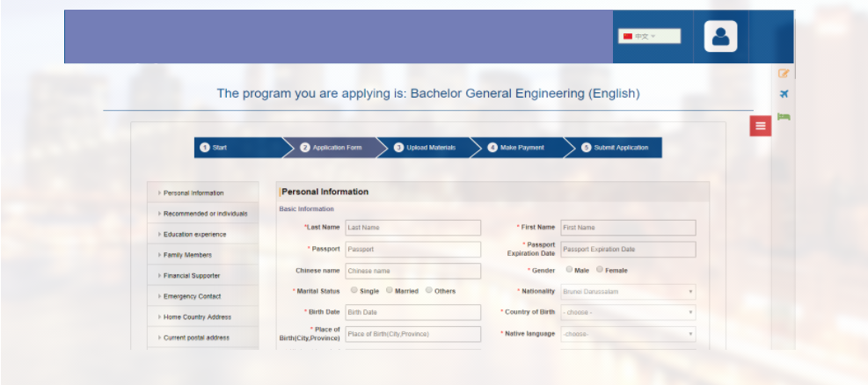This screenshot has width=868, height=385.
Task: Click the Passport Expiration Date field
Action: tap(627, 250)
